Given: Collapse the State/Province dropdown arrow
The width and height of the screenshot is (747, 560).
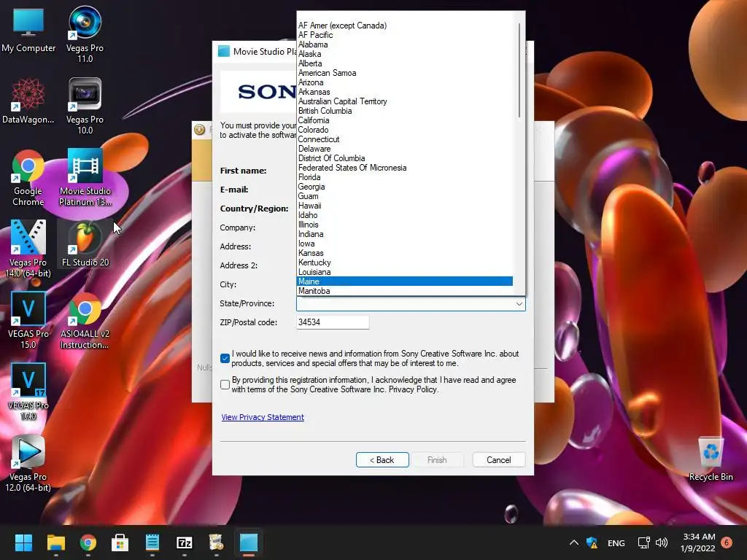Looking at the screenshot, I should [519, 304].
